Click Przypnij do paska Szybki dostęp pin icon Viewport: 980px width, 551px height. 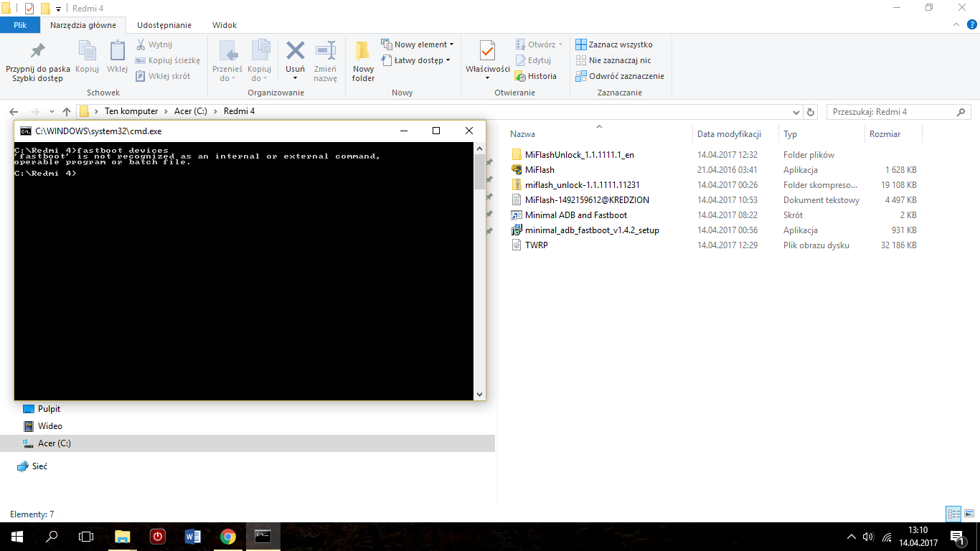point(37,52)
